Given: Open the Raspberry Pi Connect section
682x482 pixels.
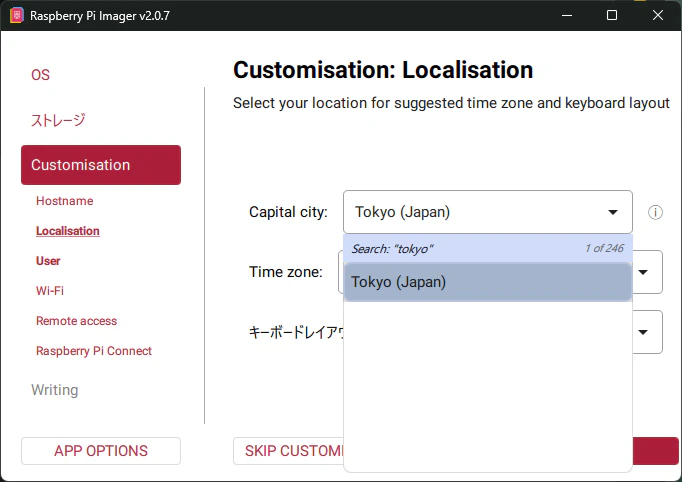Looking at the screenshot, I should (94, 351).
